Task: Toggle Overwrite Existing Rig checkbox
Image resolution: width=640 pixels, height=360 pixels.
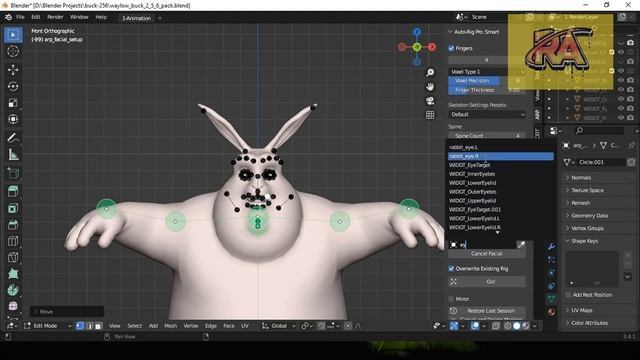Action: tap(451, 269)
